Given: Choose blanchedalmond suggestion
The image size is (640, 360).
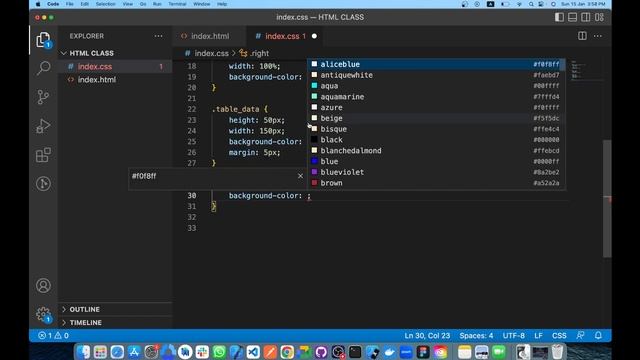Looking at the screenshot, I should 436,151.
